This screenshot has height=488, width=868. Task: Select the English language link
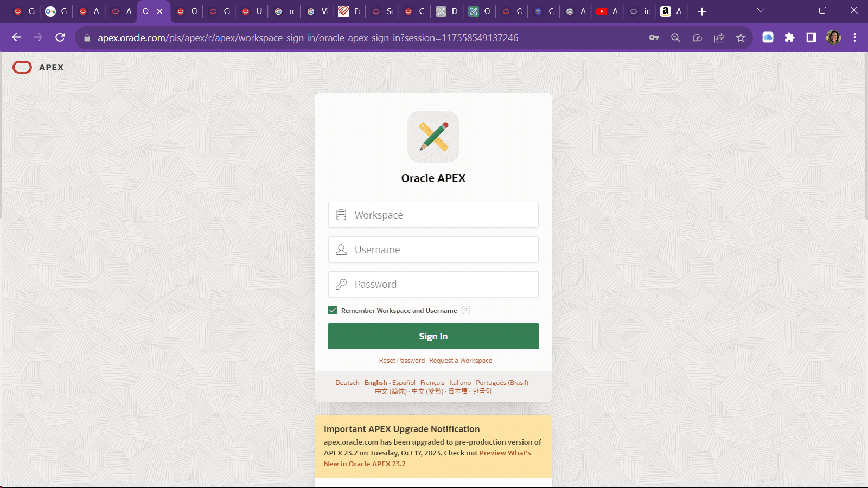[375, 383]
